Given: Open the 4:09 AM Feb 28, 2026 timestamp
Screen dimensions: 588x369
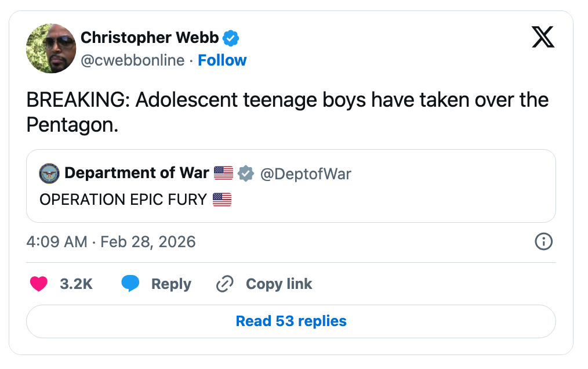Looking at the screenshot, I should pos(111,241).
